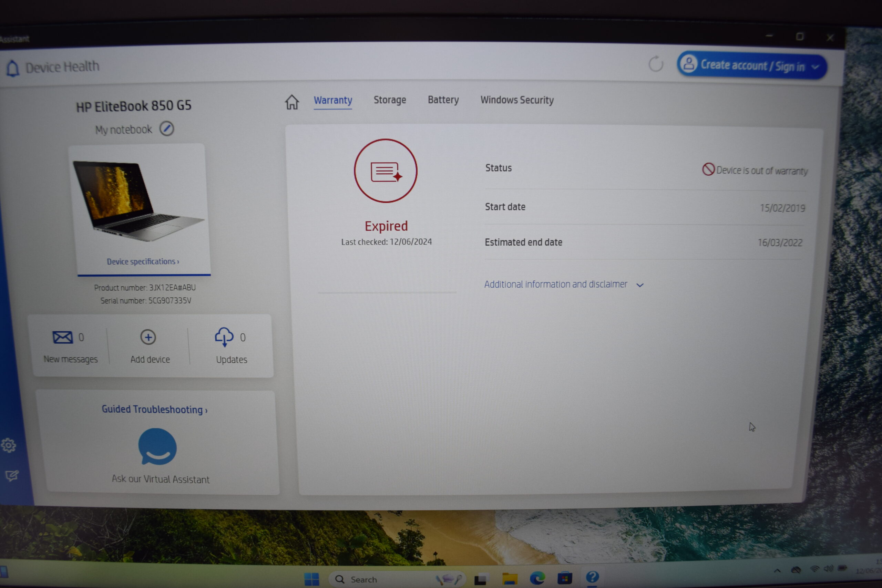Close the HP Support Assistant window
The width and height of the screenshot is (882, 588).
click(830, 38)
